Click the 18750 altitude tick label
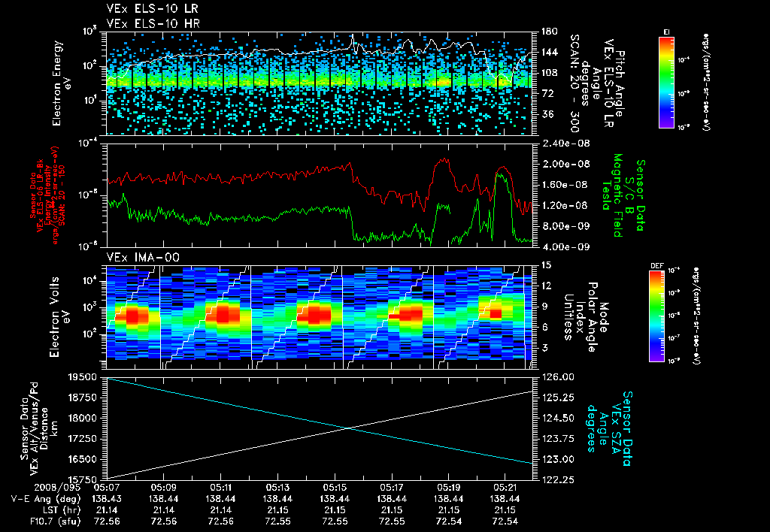Viewport: 770px width, 532px height. click(83, 398)
